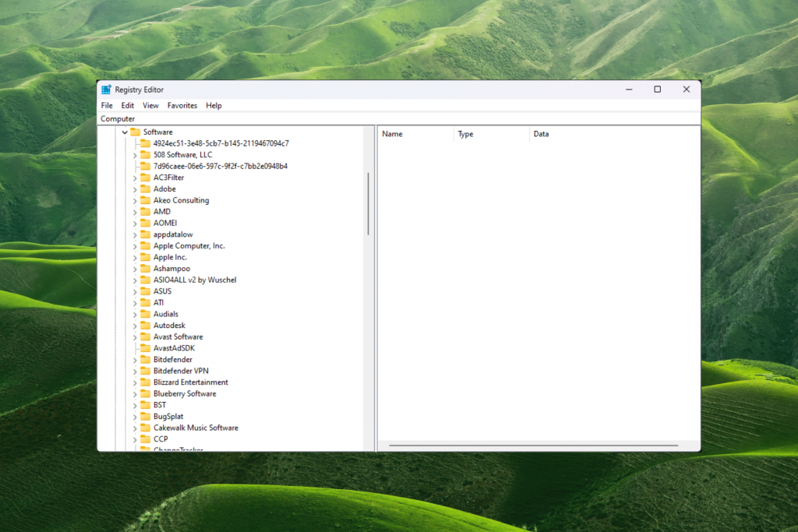Expand the appdatalow key
This screenshot has height=532, width=798.
135,235
